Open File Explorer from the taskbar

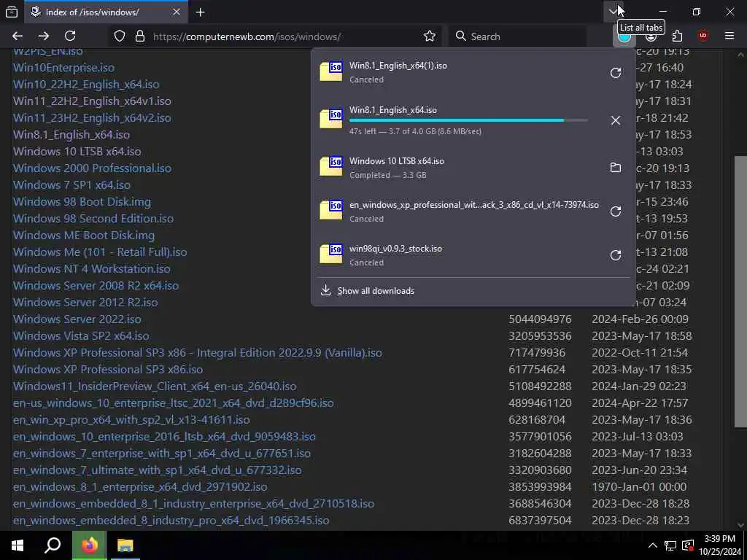tap(125, 545)
